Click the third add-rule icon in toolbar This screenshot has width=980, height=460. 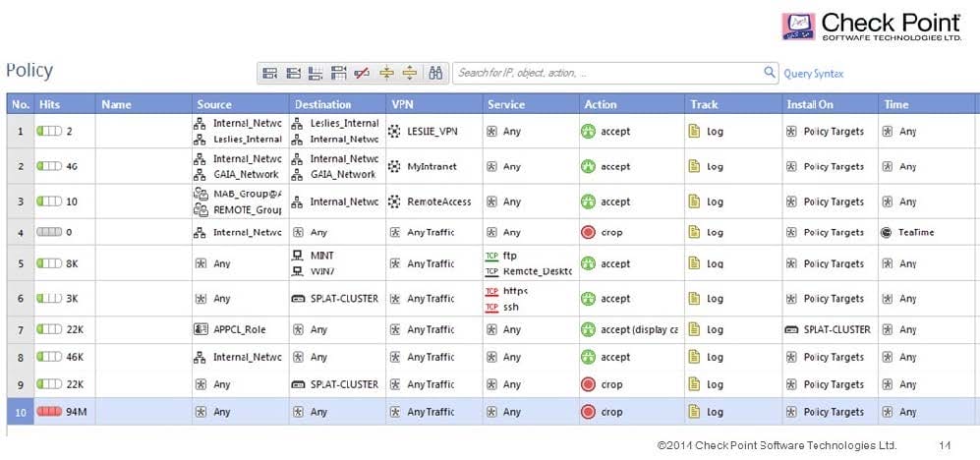[316, 73]
